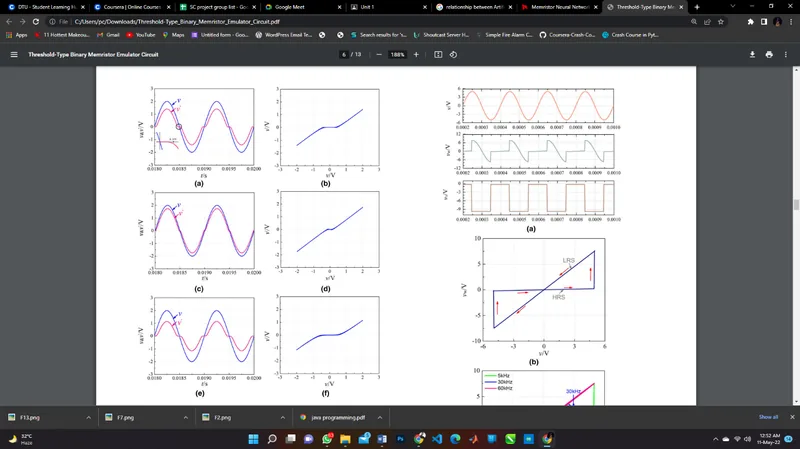Open WhatsApp from the taskbar
Viewport: 800px width, 449px height.
[x=327, y=439]
